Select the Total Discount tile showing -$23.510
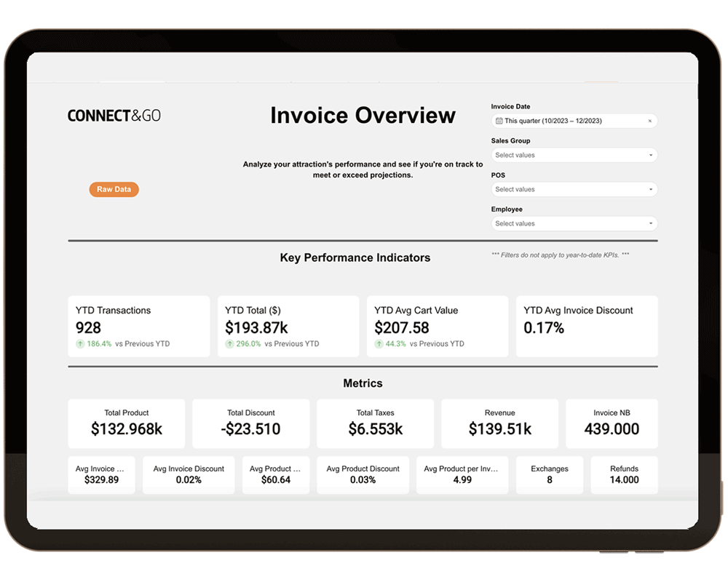The width and height of the screenshot is (728, 582). click(250, 423)
